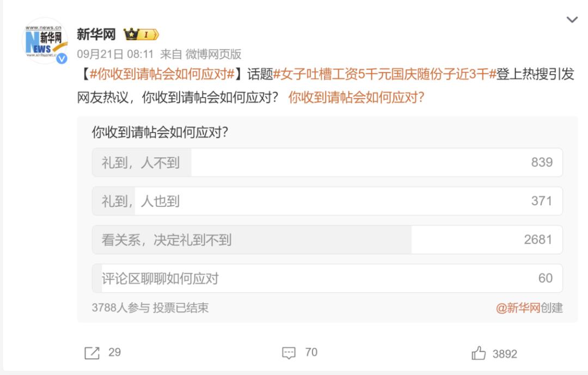Open the 新华网 account name link

tap(96, 34)
